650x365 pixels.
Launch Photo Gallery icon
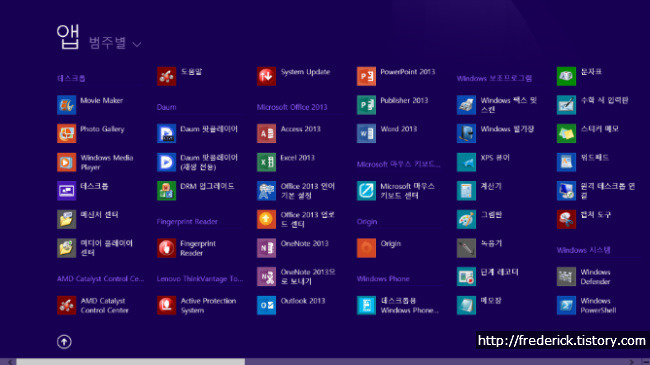click(66, 134)
